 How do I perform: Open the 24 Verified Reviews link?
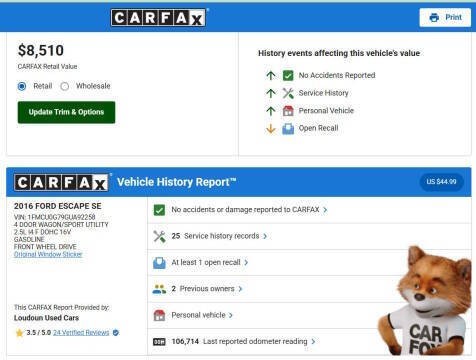[81, 333]
